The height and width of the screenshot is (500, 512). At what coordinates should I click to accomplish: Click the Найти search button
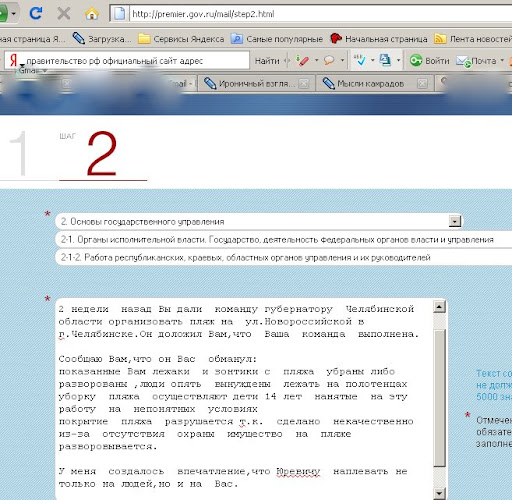point(267,61)
